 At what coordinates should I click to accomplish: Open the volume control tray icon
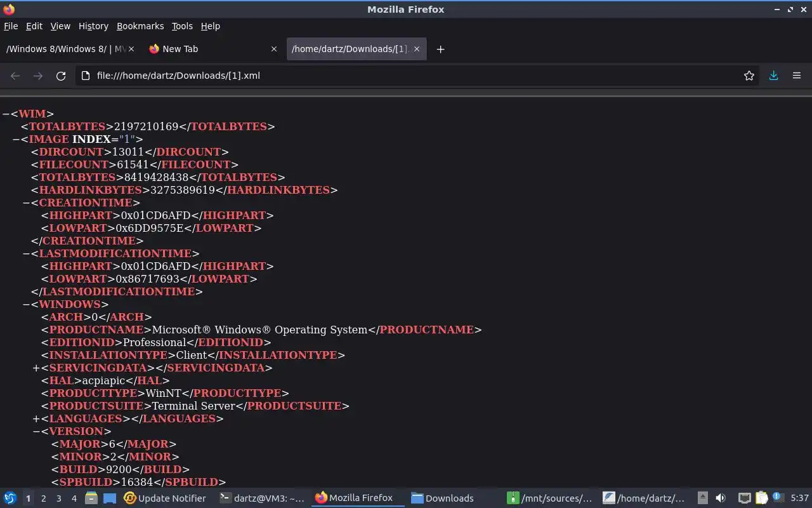point(721,498)
